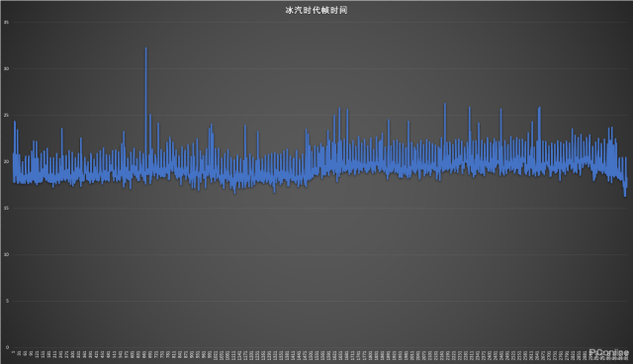Viewport: 633px width, 364px height.
Task: Click the y-axis label 10
Action: tap(6, 254)
